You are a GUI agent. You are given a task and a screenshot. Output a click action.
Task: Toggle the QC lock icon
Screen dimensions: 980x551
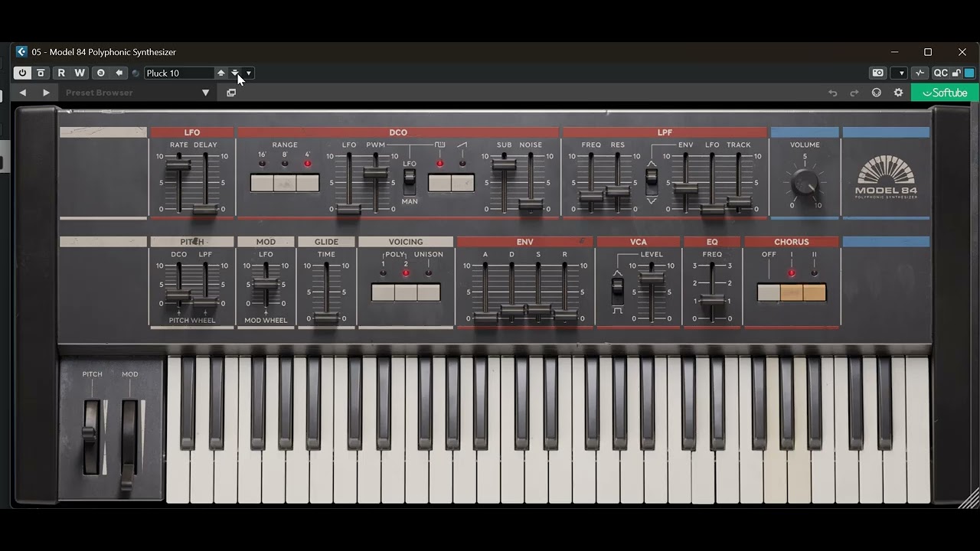(957, 73)
